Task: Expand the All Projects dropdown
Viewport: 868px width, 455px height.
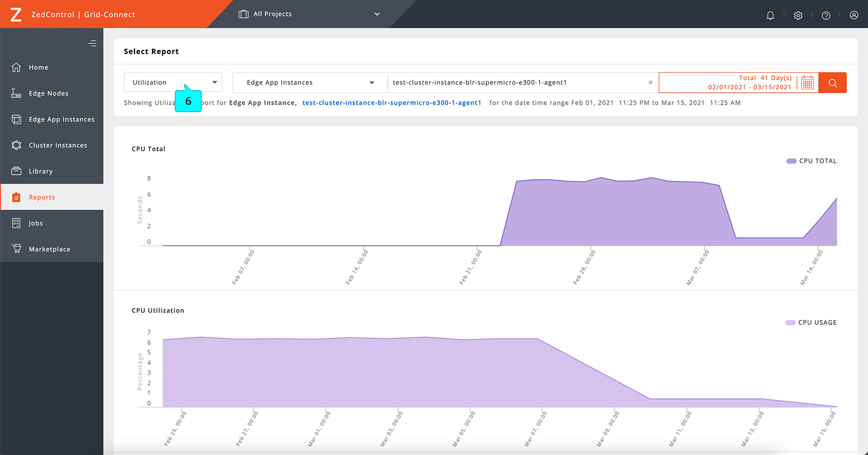Action: pyautogui.click(x=377, y=14)
